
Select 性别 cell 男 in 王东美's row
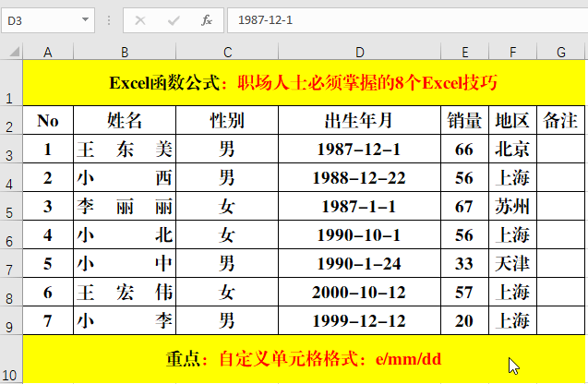[x=227, y=149]
